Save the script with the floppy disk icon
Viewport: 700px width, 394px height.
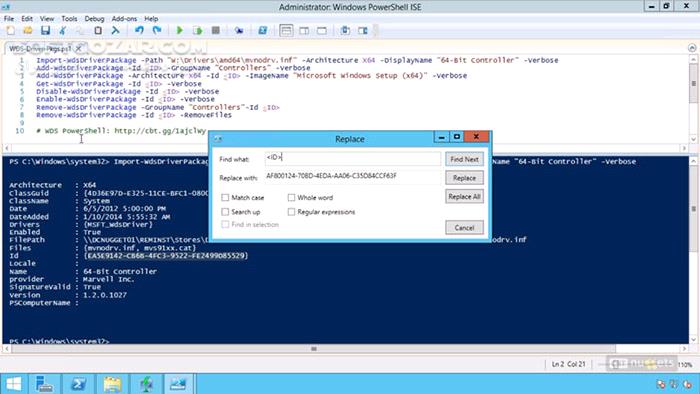[x=45, y=30]
